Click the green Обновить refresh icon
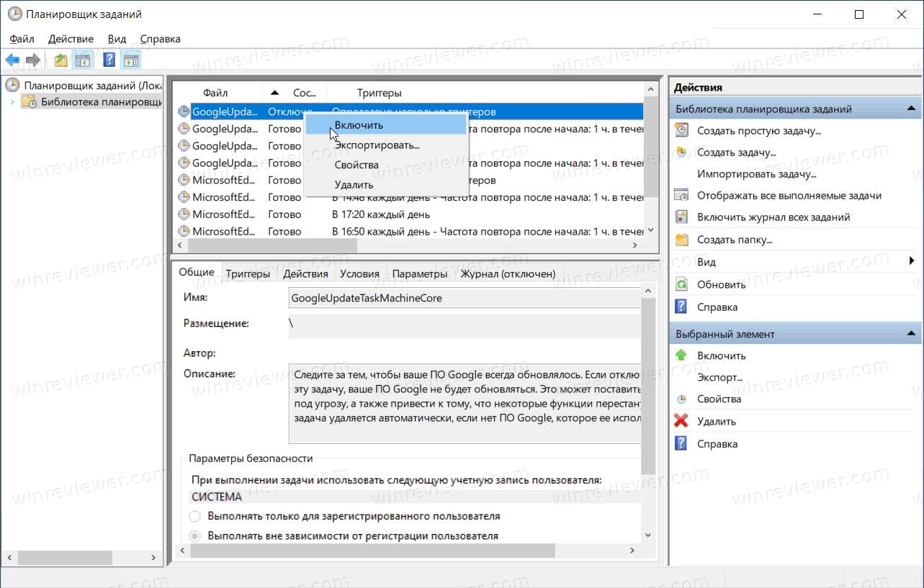This screenshot has height=588, width=924. click(681, 284)
